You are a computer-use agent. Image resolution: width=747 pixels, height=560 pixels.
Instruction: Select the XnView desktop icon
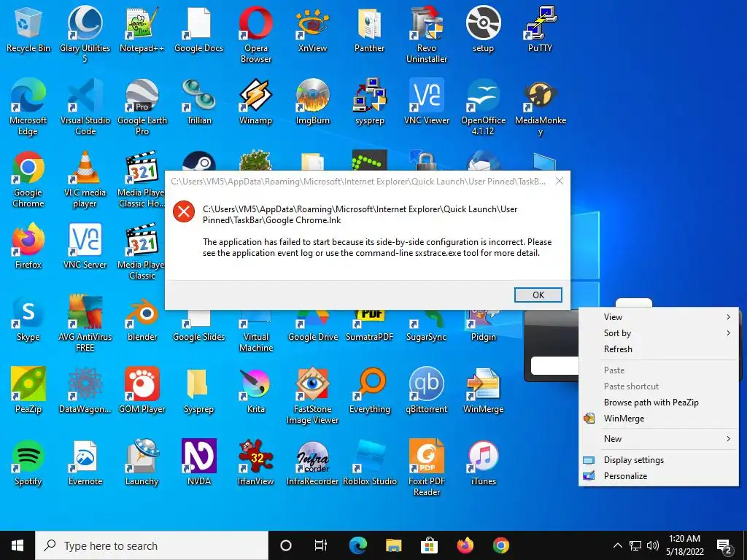(312, 29)
